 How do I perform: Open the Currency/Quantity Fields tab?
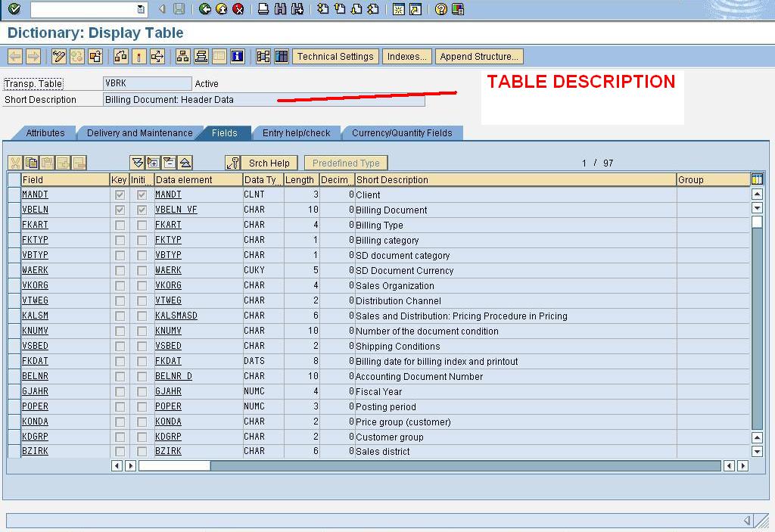point(403,132)
